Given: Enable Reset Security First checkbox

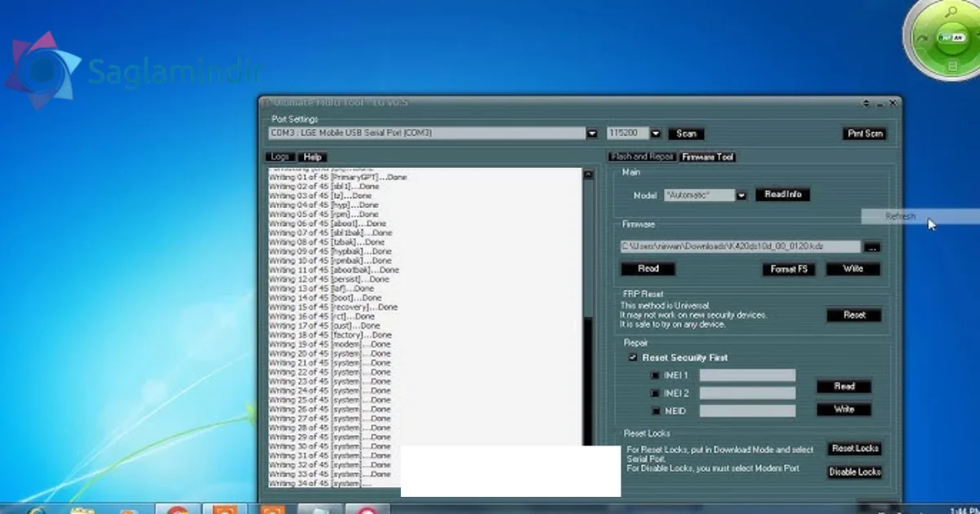Looking at the screenshot, I should 633,357.
